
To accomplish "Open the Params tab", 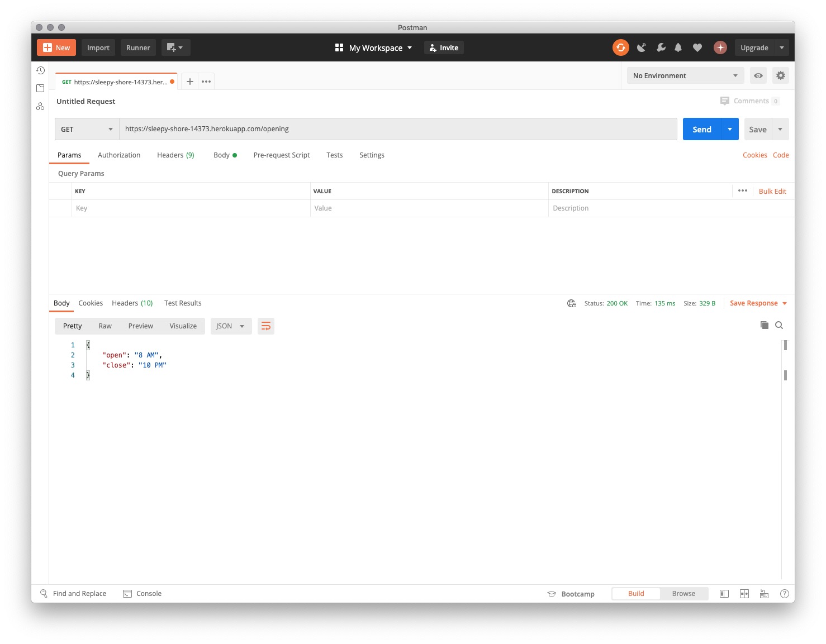I will click(x=69, y=155).
